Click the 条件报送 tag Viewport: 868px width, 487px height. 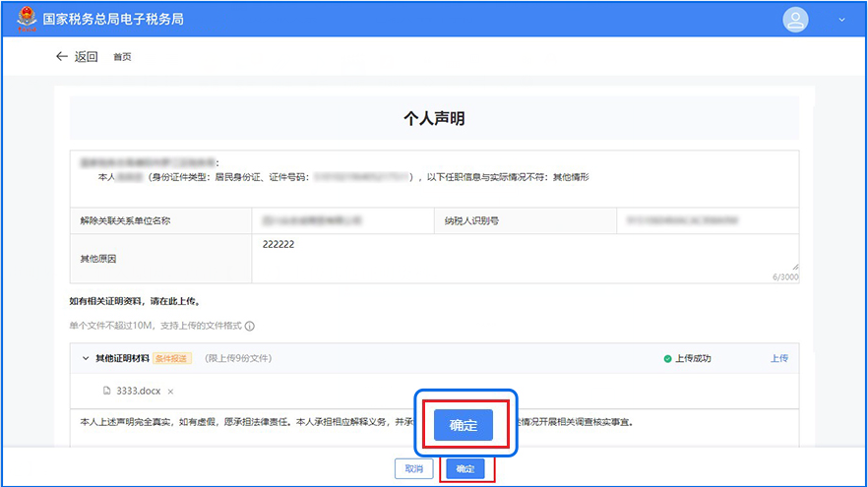coord(172,358)
